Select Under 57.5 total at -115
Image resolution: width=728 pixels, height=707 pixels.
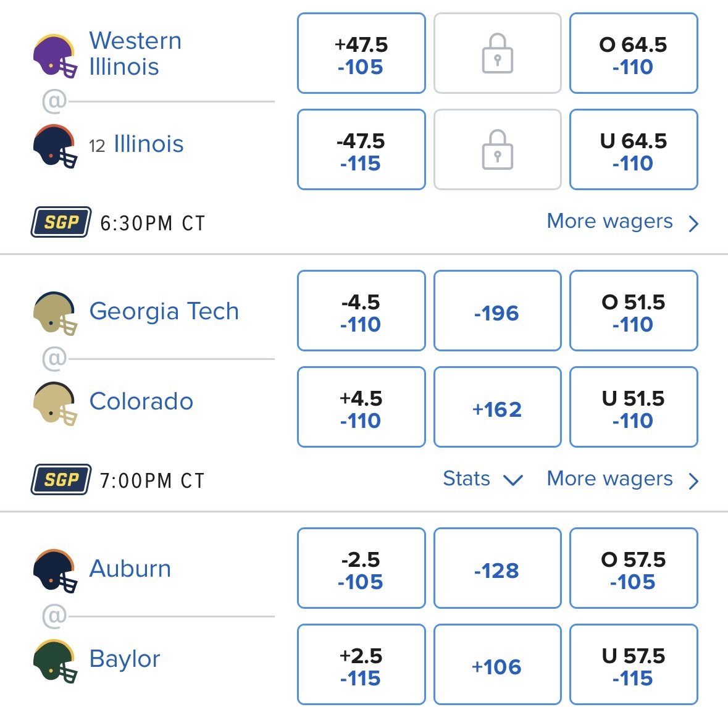tap(634, 665)
